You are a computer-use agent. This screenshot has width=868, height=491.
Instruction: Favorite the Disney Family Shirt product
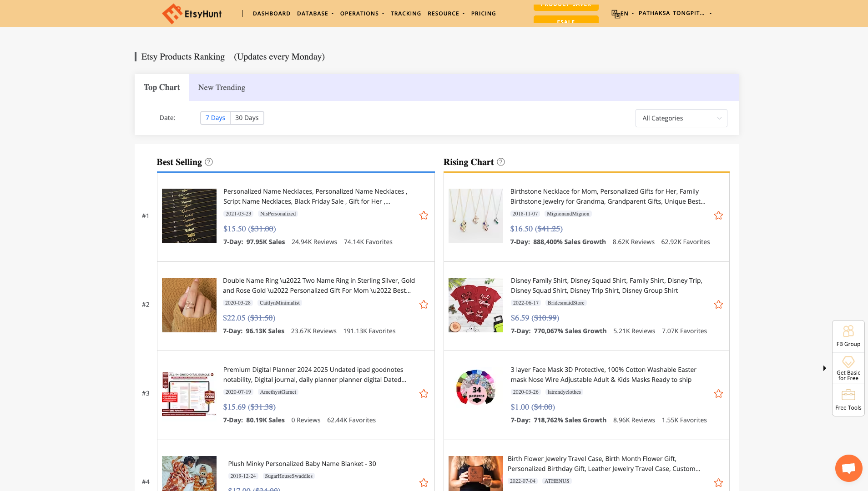pyautogui.click(x=718, y=305)
